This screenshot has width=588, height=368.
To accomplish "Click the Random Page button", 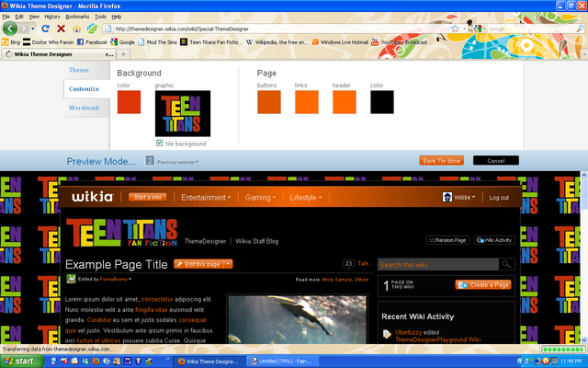I will (x=447, y=240).
